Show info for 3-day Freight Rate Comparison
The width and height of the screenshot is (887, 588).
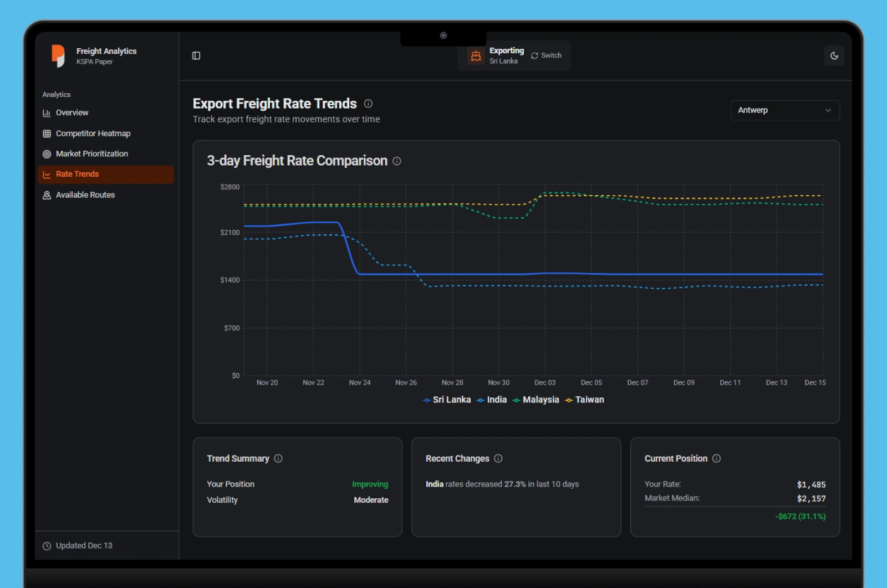[x=397, y=161]
